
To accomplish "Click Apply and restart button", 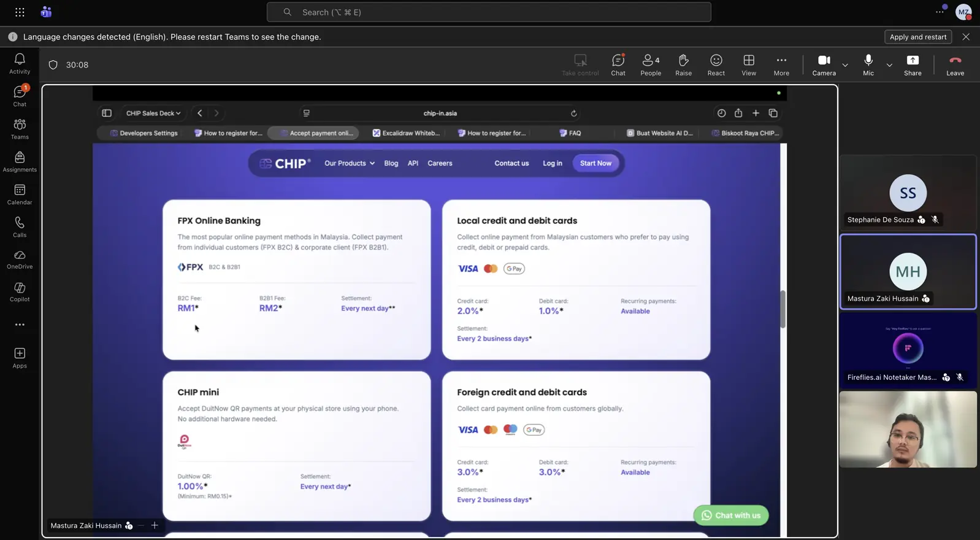I will click(x=918, y=37).
